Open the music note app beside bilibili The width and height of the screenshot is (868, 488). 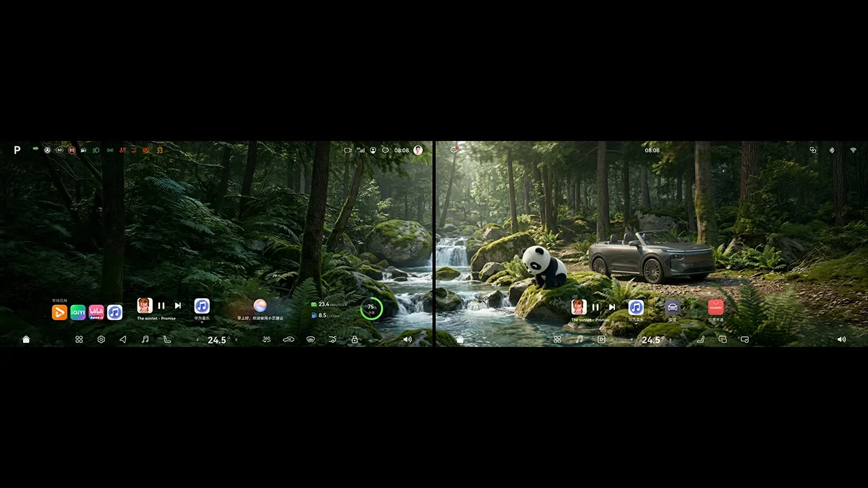tap(115, 312)
